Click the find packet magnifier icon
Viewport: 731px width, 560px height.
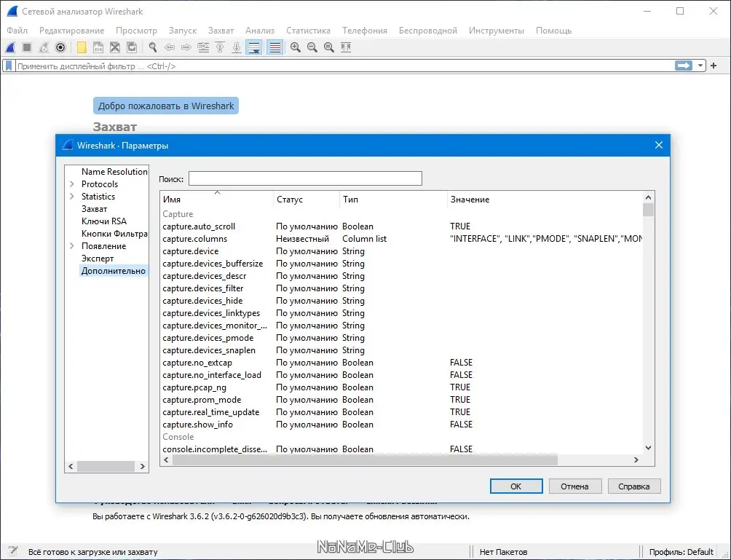pyautogui.click(x=153, y=47)
